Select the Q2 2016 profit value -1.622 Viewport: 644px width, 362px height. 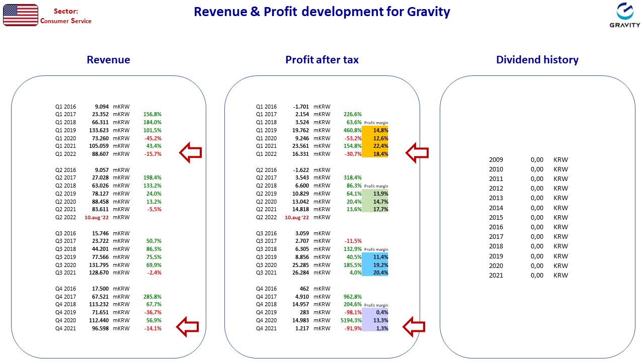click(301, 170)
